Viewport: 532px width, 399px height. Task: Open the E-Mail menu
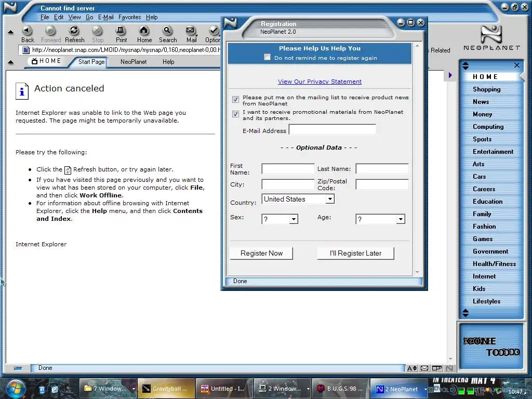(x=105, y=17)
